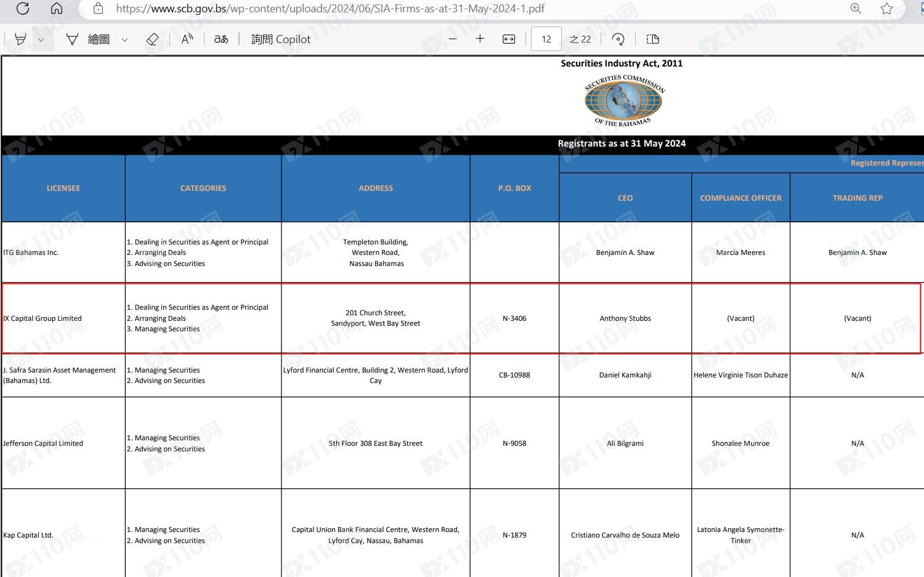
Task: Toggle the page view layout
Action: pos(653,39)
